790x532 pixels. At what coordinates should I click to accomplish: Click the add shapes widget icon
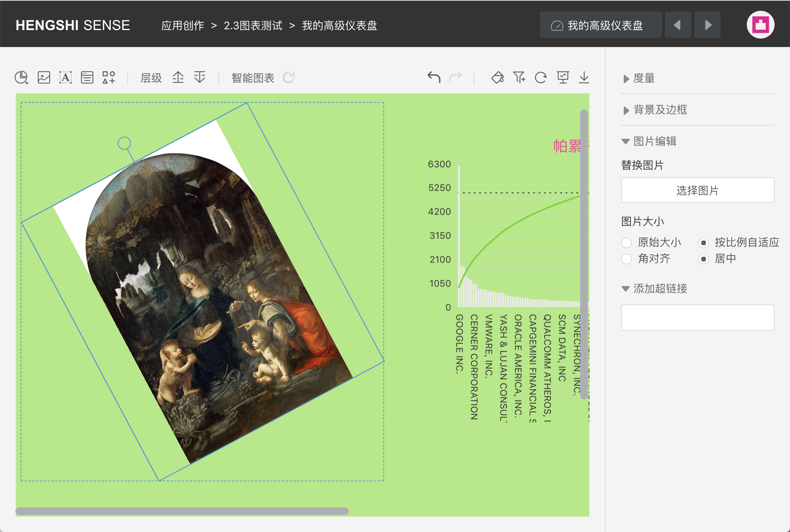109,77
